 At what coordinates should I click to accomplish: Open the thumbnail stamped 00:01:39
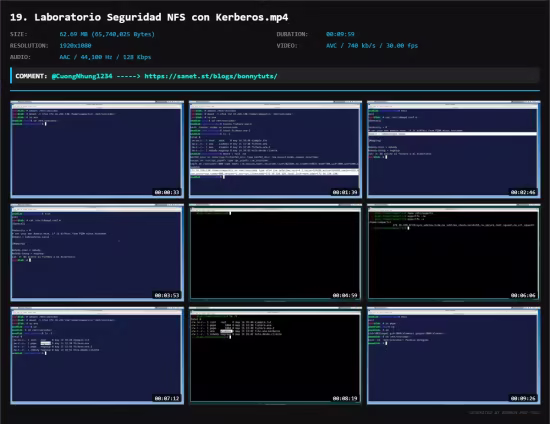275,149
